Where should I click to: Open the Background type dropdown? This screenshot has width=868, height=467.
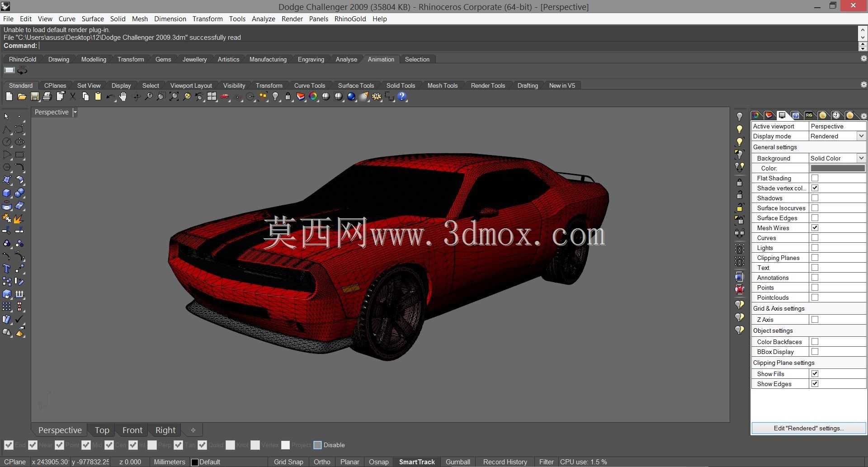click(861, 158)
